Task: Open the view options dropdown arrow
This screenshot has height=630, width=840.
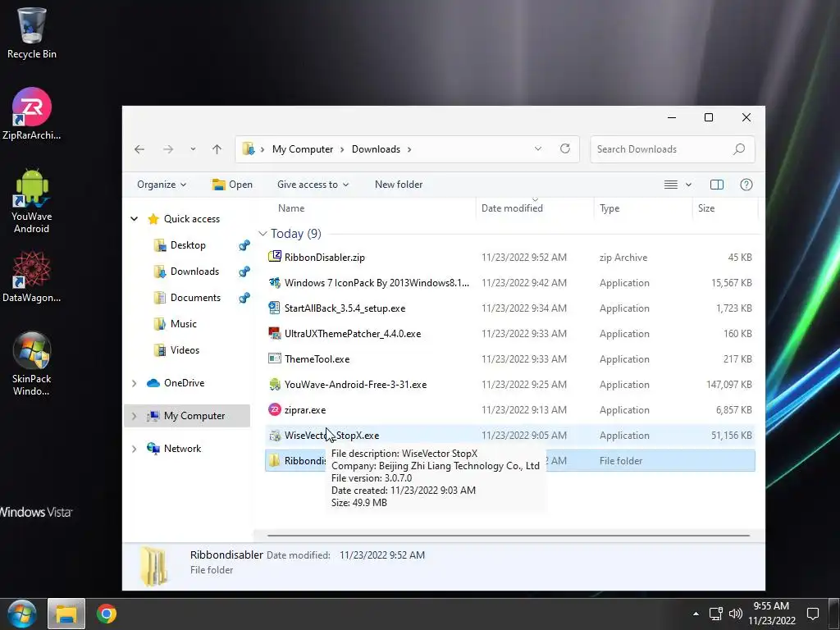Action: coord(688,185)
